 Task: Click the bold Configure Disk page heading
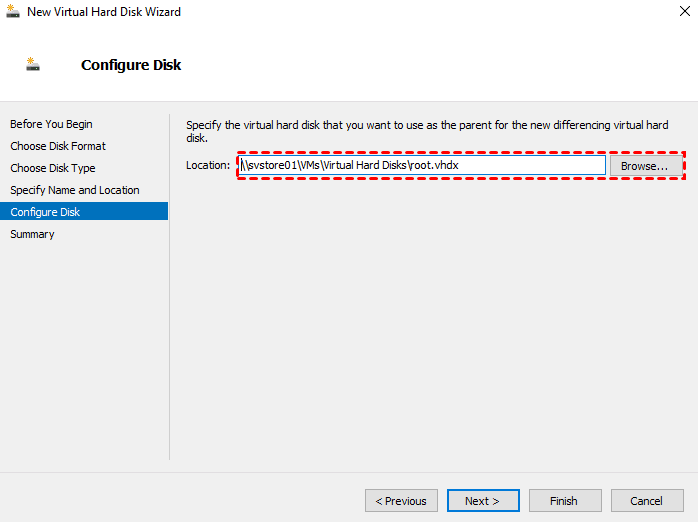pyautogui.click(x=131, y=65)
